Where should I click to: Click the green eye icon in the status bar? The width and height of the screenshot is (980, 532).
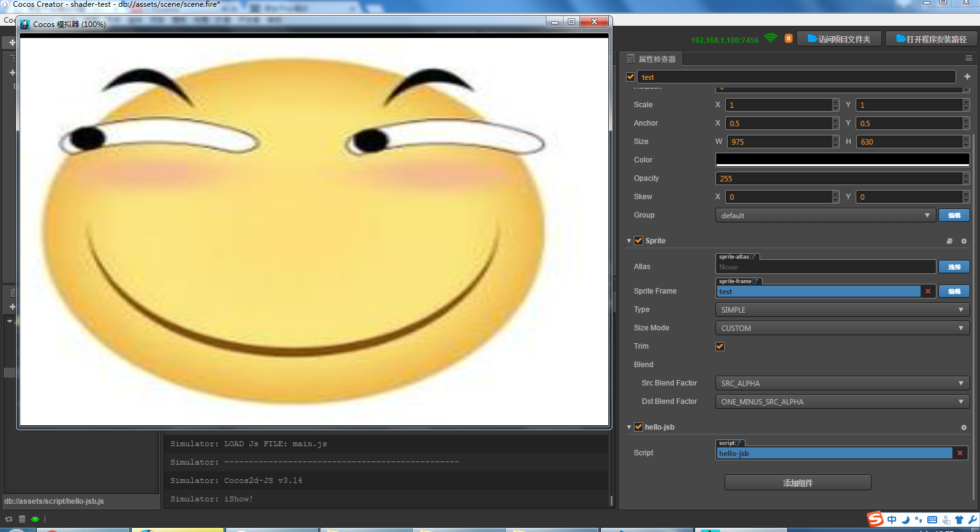pos(35,519)
